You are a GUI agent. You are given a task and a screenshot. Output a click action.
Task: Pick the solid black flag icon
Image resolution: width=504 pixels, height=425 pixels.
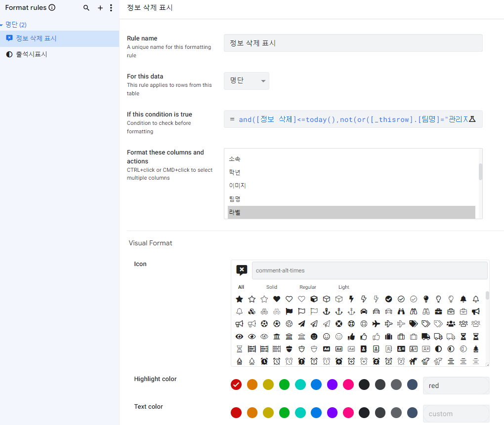pyautogui.click(x=289, y=311)
